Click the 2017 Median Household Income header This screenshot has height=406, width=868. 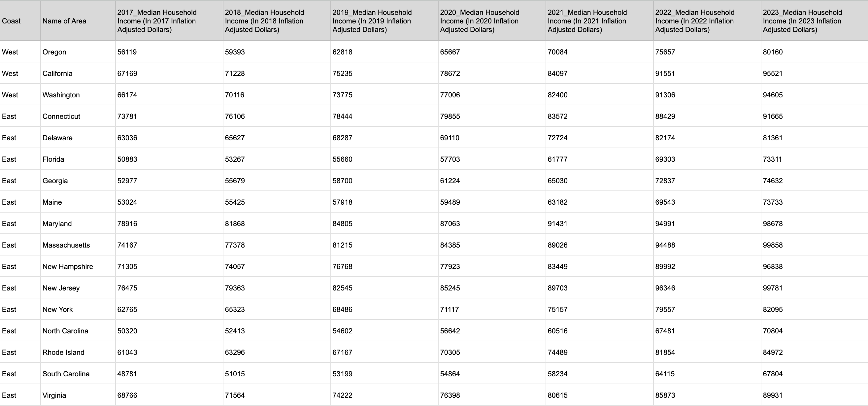(x=157, y=21)
